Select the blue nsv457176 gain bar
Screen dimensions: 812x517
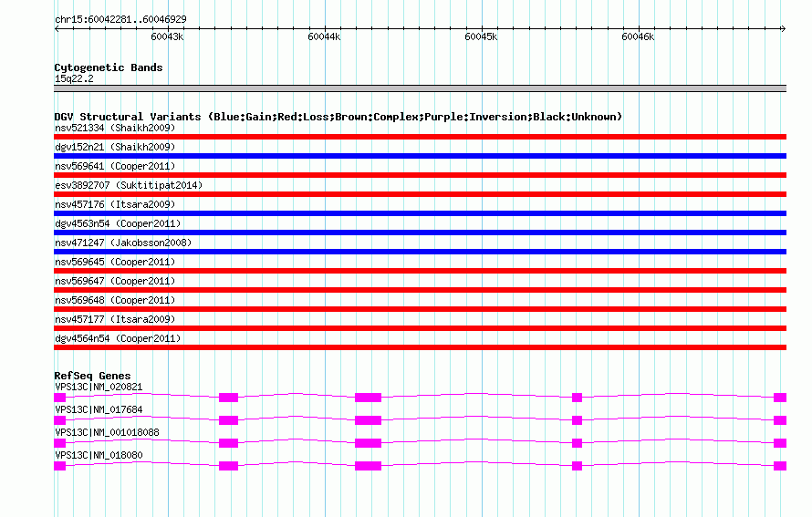click(420, 213)
